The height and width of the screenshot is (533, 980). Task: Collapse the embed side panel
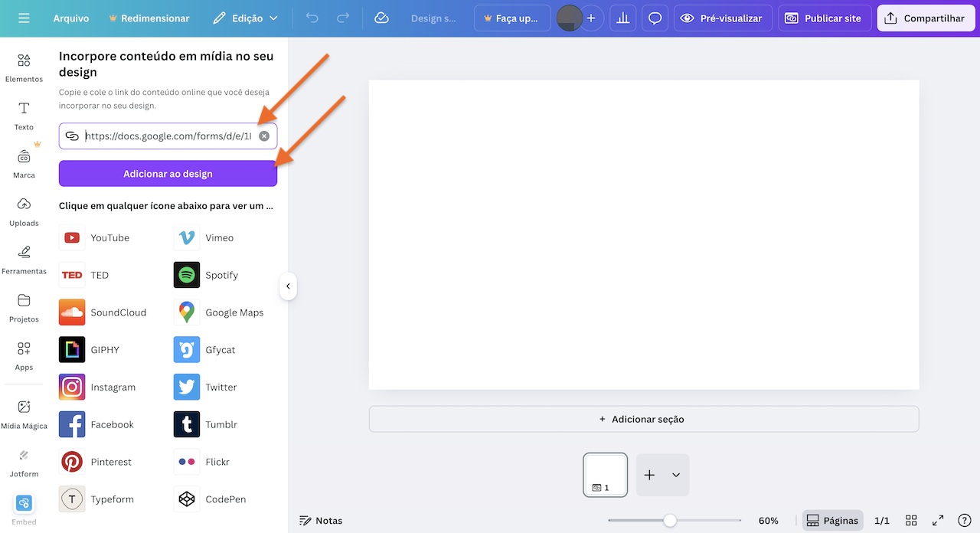289,286
